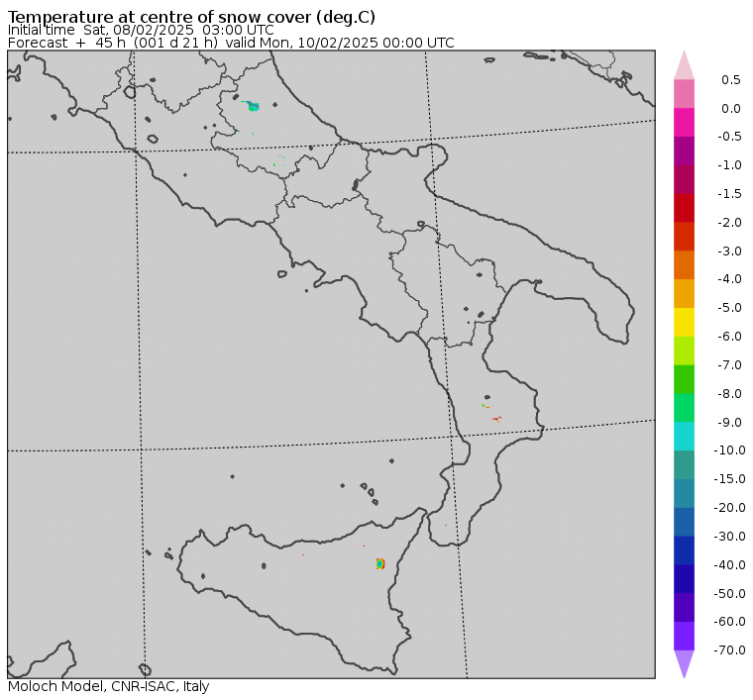Click the orange -3.0 to -4.0 legend swatch
Viewport: 753px width, 700px height.
click(x=684, y=264)
